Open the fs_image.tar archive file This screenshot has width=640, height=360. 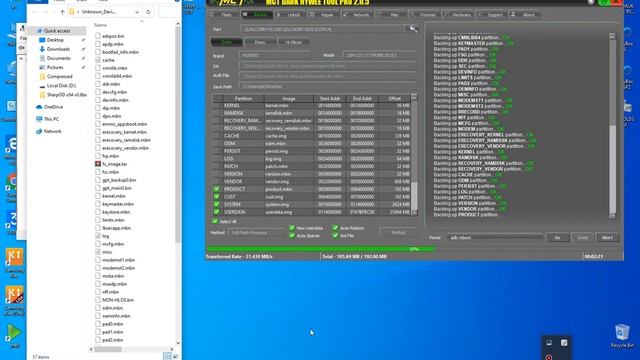pyautogui.click(x=111, y=164)
